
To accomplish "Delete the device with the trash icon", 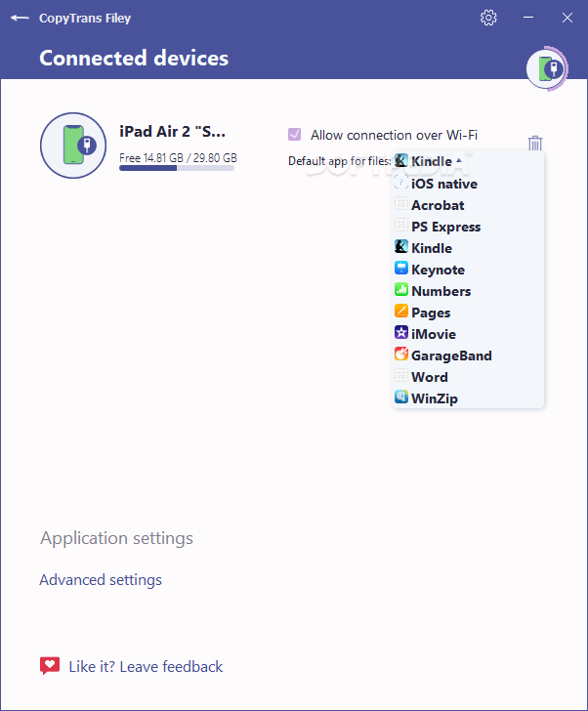I will pyautogui.click(x=535, y=143).
